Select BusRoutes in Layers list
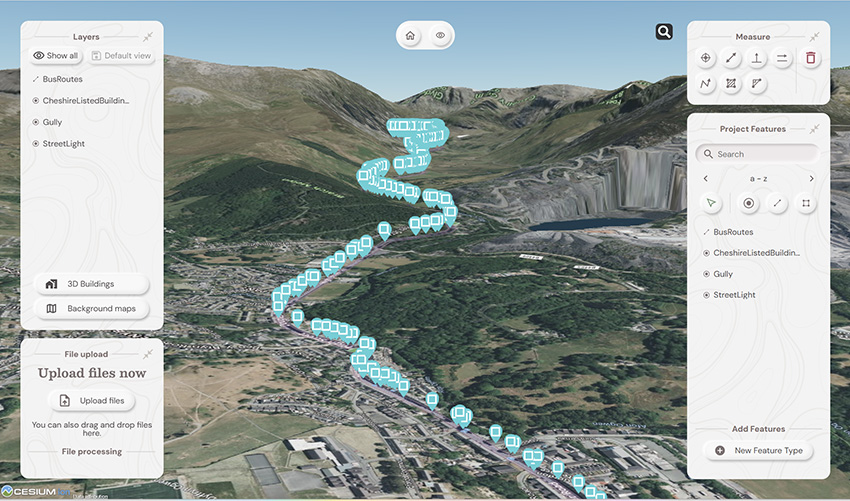850x501 pixels. (62, 79)
